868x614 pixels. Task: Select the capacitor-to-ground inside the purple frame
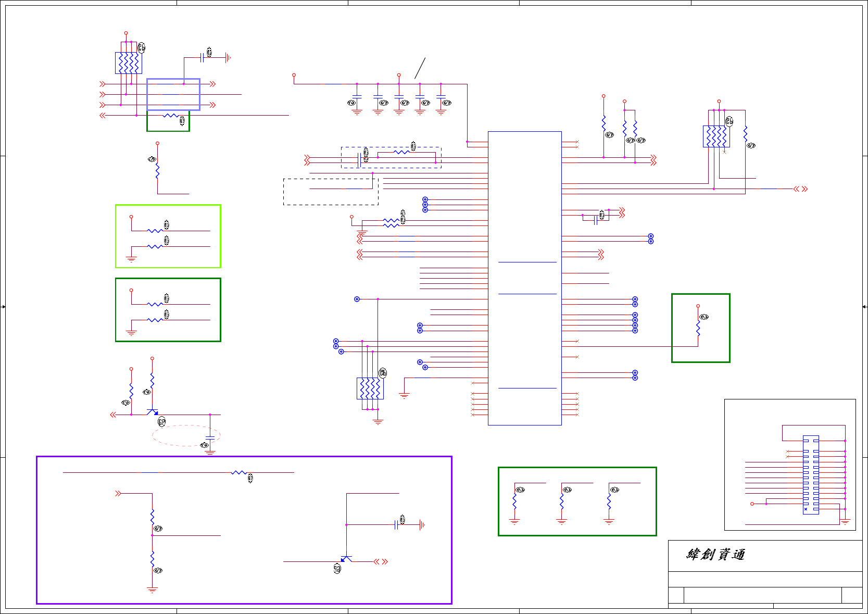tap(409, 525)
